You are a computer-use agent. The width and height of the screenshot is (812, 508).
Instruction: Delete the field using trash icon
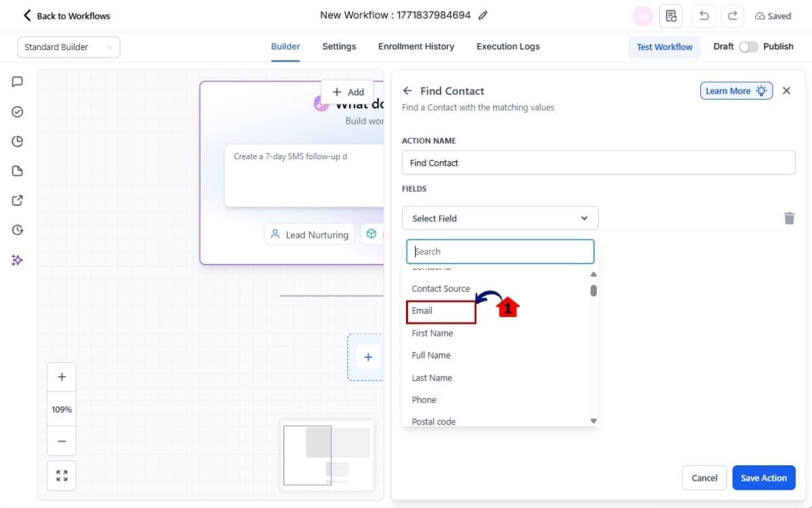coord(789,218)
